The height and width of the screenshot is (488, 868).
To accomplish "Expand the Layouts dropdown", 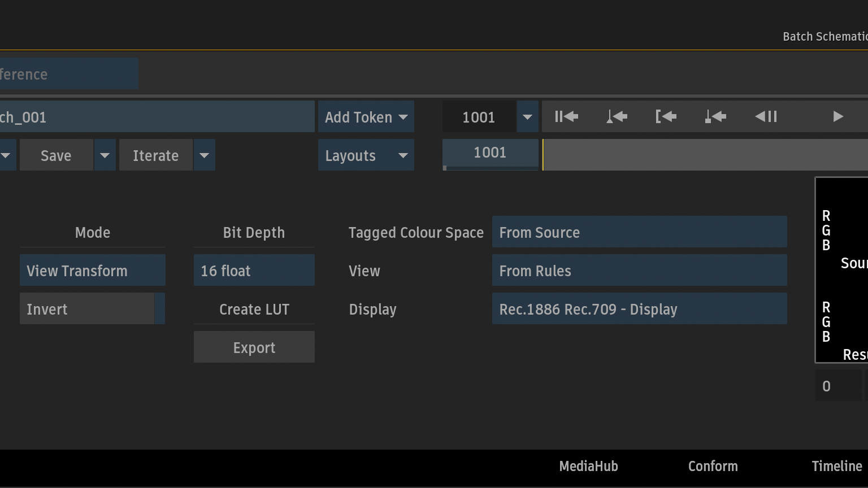I will coord(366,155).
